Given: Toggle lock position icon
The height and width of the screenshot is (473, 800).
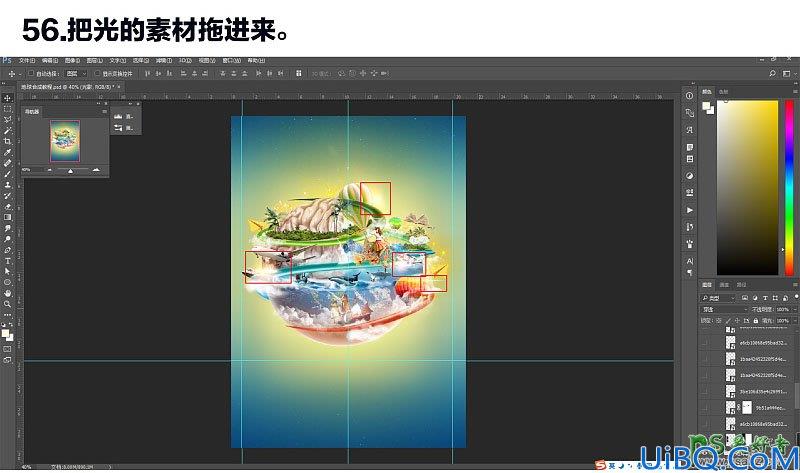Looking at the screenshot, I should [x=737, y=320].
